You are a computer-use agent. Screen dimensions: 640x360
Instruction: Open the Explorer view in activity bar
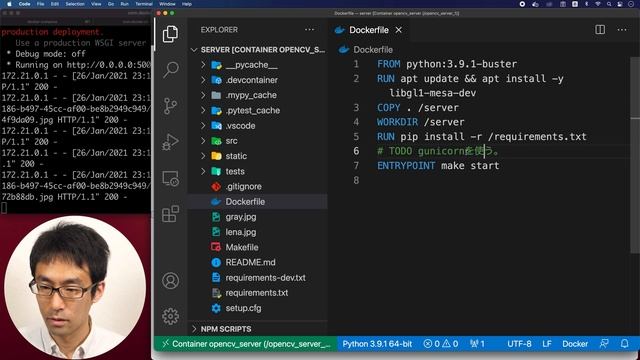tap(170, 34)
